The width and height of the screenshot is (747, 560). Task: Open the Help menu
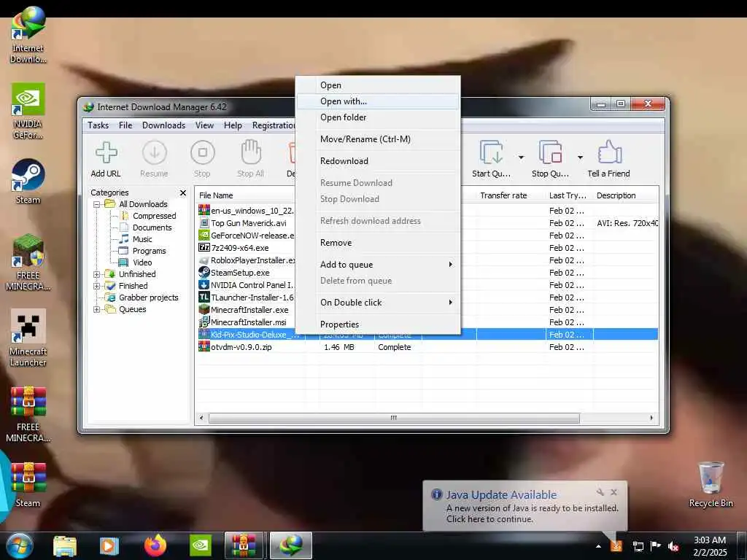[x=233, y=125]
